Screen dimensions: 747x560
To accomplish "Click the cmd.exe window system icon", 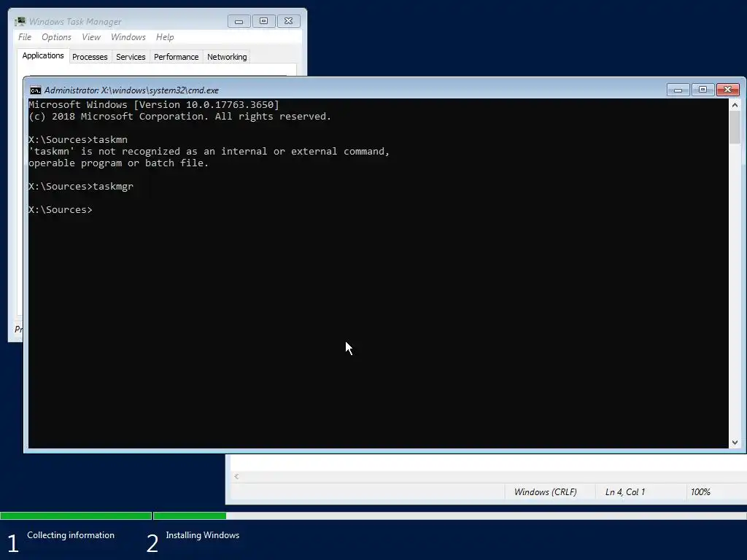I will pyautogui.click(x=35, y=90).
